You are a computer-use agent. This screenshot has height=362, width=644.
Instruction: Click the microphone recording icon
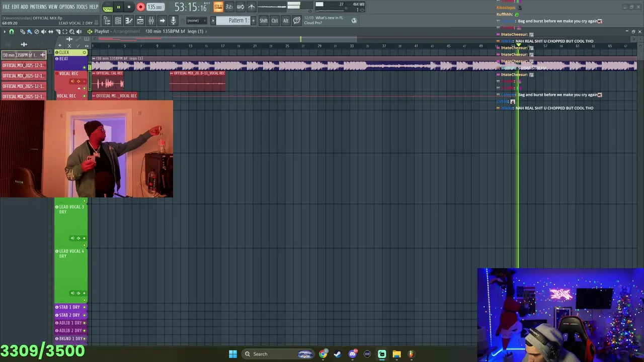pos(173,21)
